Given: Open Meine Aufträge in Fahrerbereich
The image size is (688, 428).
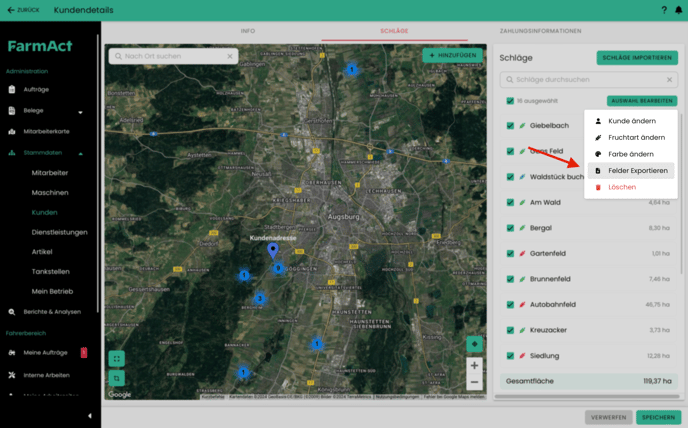Looking at the screenshot, I should tap(45, 352).
